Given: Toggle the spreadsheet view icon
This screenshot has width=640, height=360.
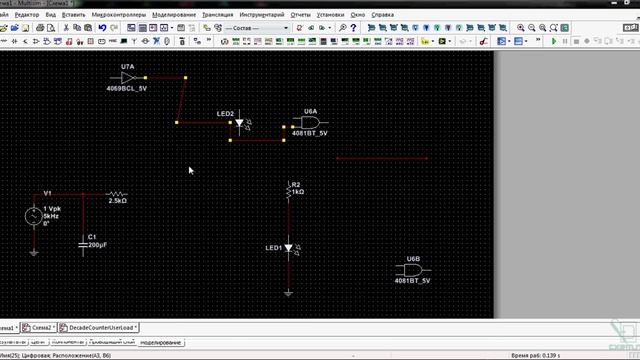Looking at the screenshot, I should click(x=142, y=28).
